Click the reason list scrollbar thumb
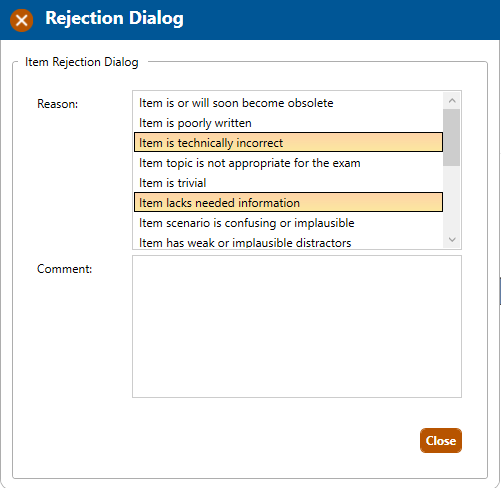The image size is (501, 488). (x=452, y=137)
